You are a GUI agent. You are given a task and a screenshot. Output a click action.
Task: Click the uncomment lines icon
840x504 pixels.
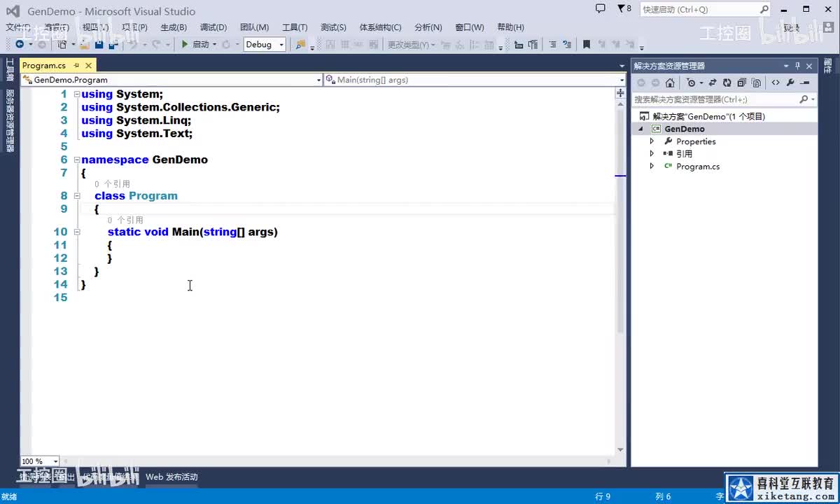pos(568,44)
